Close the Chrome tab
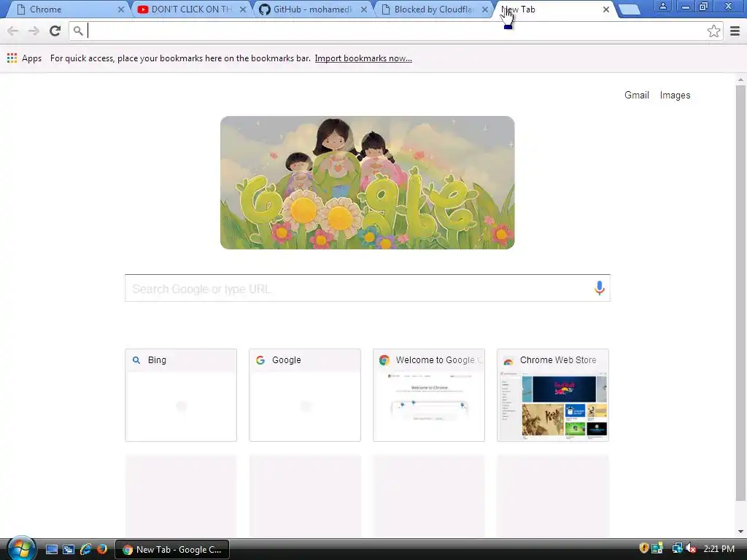 [121, 9]
